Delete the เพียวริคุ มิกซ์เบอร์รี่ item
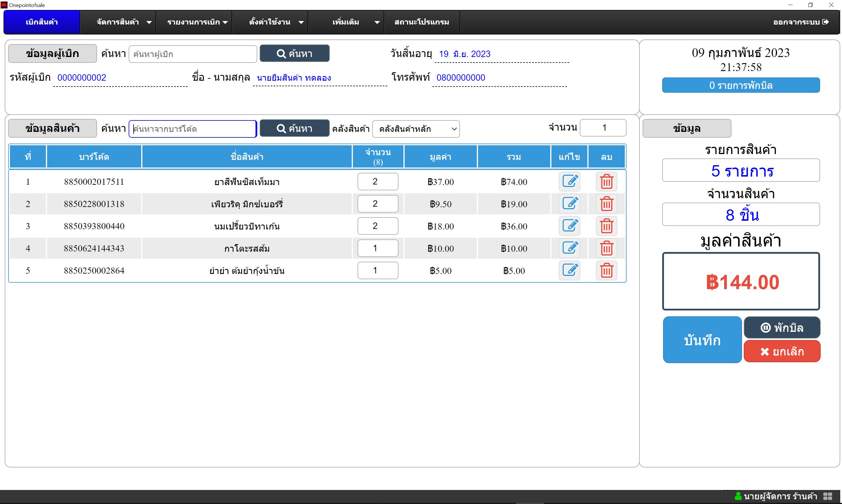This screenshot has height=504, width=842. pyautogui.click(x=606, y=204)
